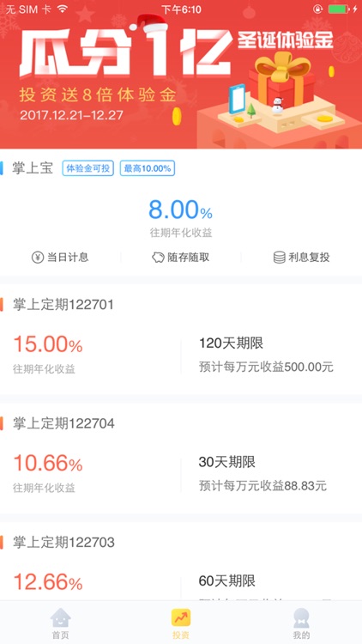Tap the 利息复投 label

coord(309,258)
